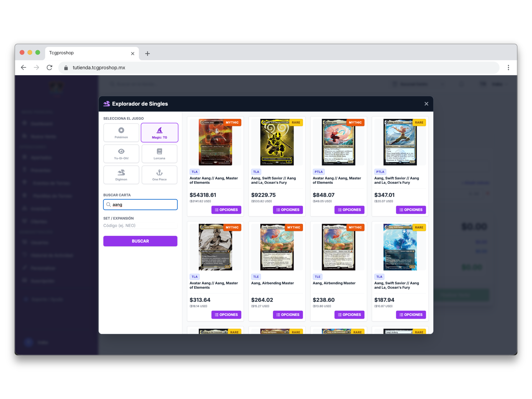Open OPCIONES for the $9229.75 Swift Savior

[x=288, y=210]
